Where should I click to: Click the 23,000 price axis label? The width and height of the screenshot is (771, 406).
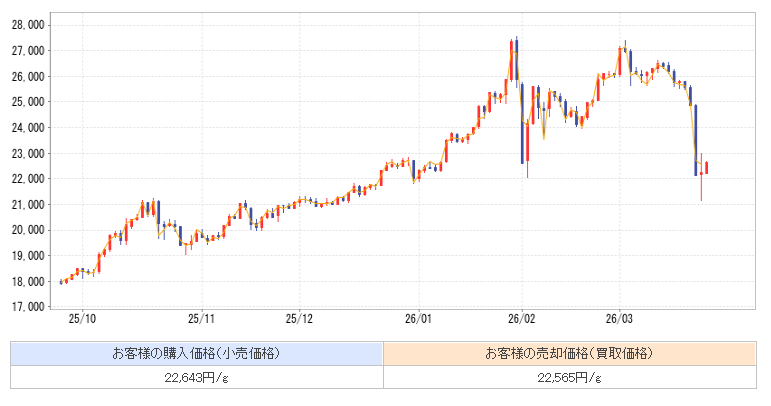coord(26,153)
